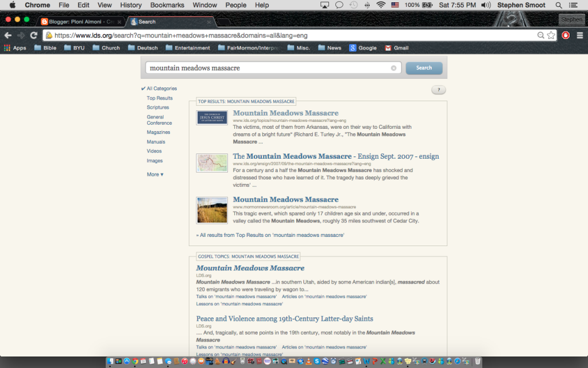Click the question mark help button
Image resolution: width=588 pixels, height=368 pixels.
tap(438, 90)
